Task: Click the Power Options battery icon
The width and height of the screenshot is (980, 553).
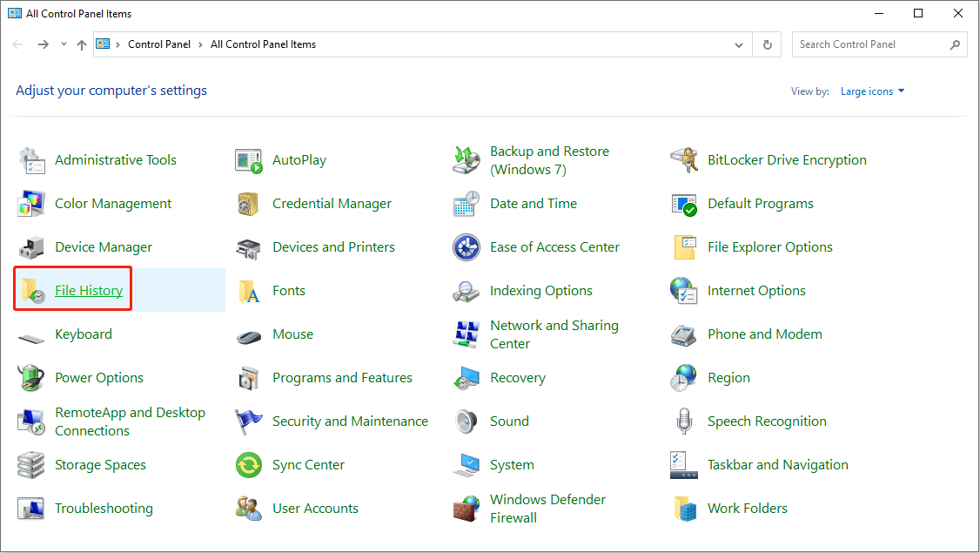Action: (31, 378)
